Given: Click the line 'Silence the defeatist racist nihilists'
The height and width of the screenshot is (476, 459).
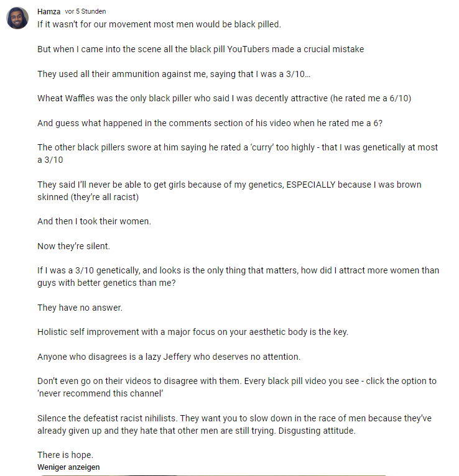Looking at the screenshot, I should tap(234, 424).
